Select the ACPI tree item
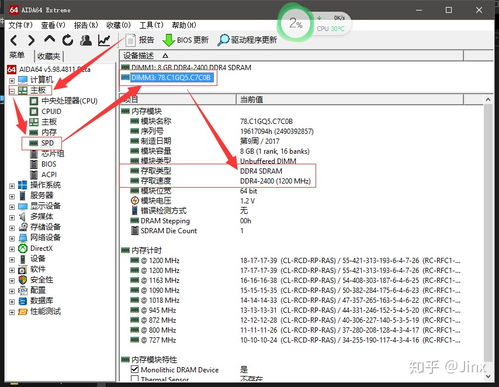This screenshot has height=387, width=499. click(x=49, y=175)
